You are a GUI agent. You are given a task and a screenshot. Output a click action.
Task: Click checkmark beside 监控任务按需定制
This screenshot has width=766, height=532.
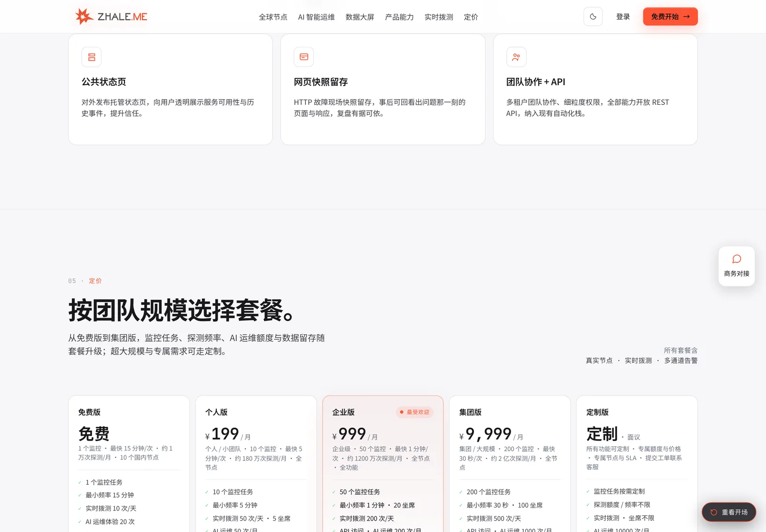pos(588,491)
